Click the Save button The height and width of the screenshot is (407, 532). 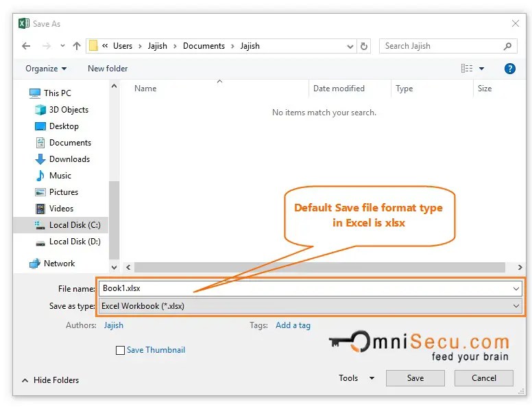click(x=415, y=378)
